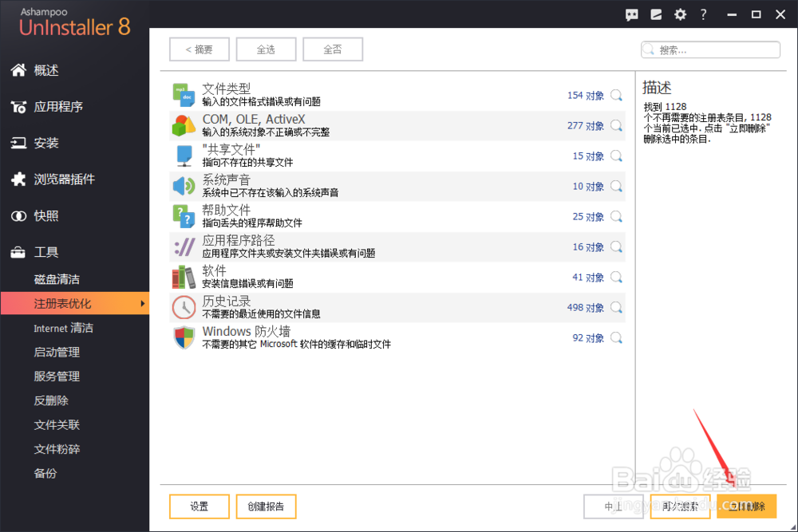Screen dimensions: 798x532
Task: View details magnifier for 软件 row
Action: coord(616,278)
